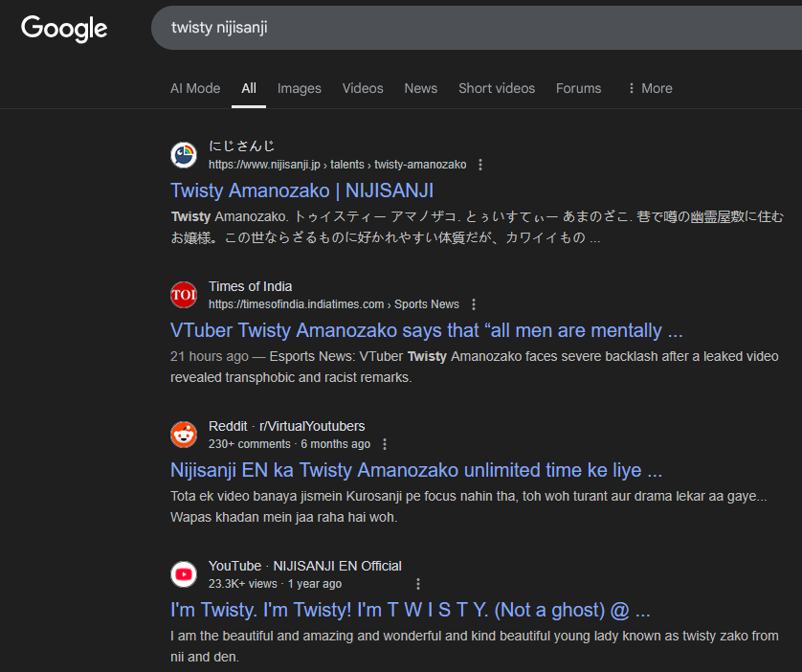
Task: Select the All results tab
Action: (249, 88)
